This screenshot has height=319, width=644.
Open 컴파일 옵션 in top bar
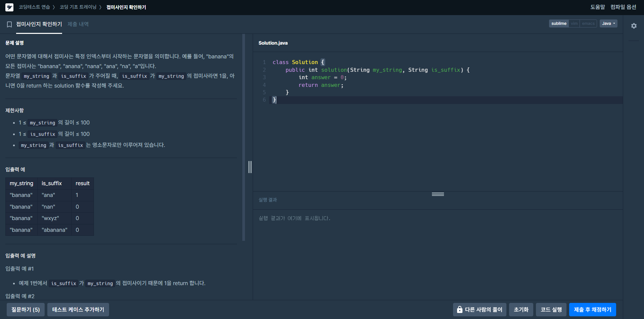click(x=623, y=7)
